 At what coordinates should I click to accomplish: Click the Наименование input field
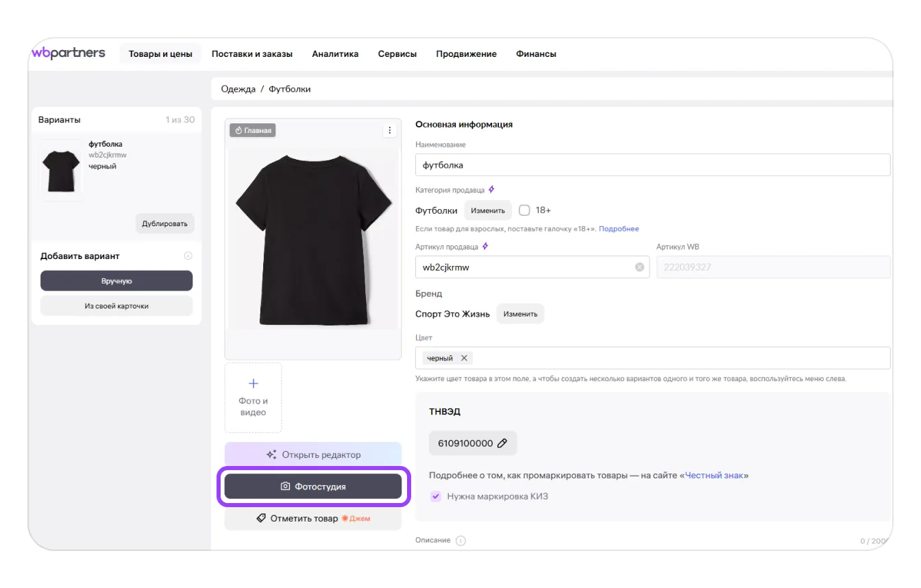[652, 165]
